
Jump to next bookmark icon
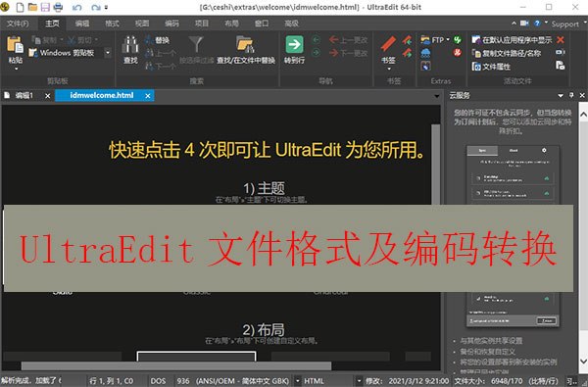[x=408, y=53]
